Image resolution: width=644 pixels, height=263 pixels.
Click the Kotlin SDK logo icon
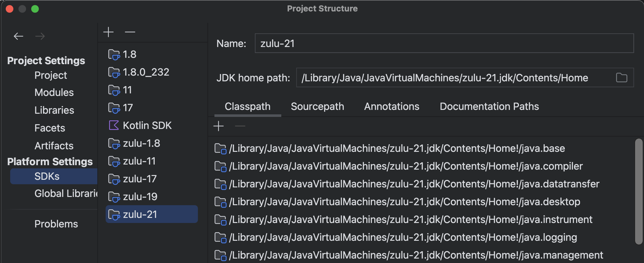pos(114,125)
